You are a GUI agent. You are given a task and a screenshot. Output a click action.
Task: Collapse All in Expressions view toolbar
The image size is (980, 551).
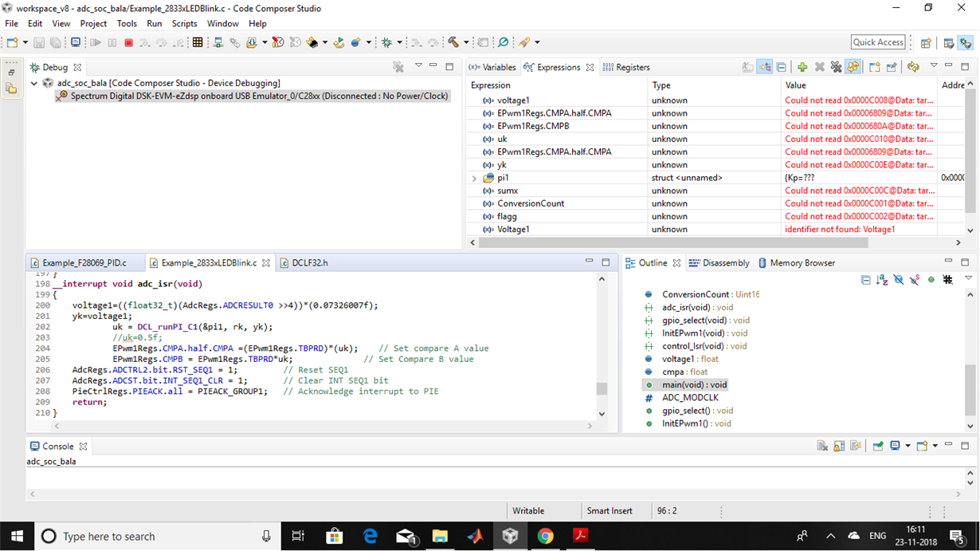[781, 67]
